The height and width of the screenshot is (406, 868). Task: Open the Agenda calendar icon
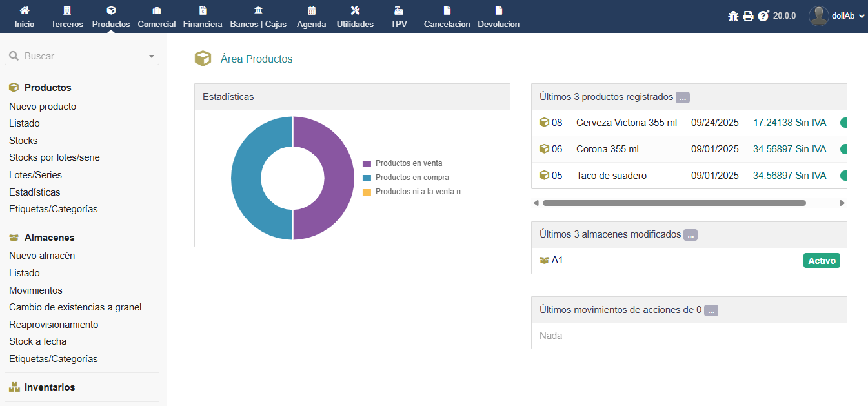(x=312, y=11)
